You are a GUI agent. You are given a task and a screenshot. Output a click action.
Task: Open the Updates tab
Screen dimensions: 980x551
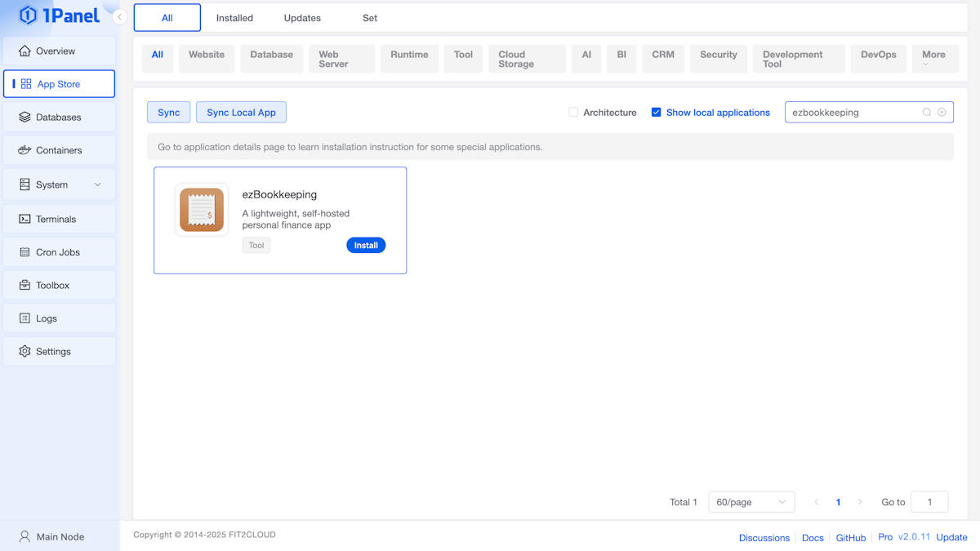(x=302, y=17)
